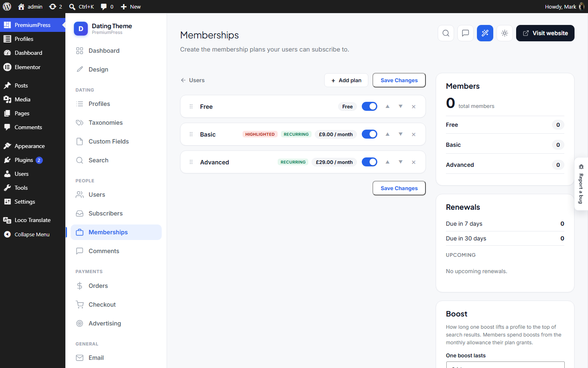Move the Free plan down
This screenshot has width=588, height=368.
[401, 106]
